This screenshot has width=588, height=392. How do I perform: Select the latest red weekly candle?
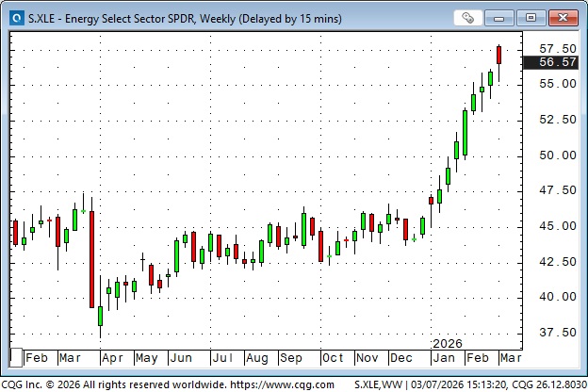tap(498, 55)
